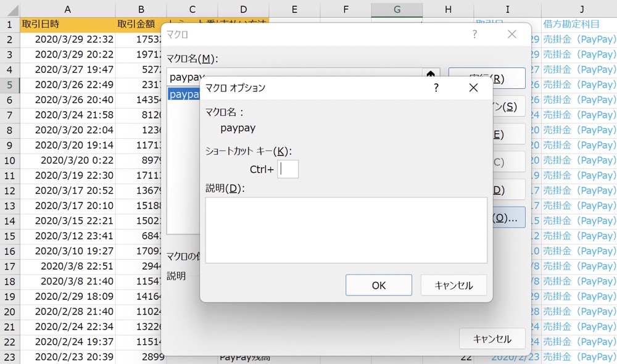
Task: Click cell 2020/3/26 20:40
Action: click(x=68, y=100)
